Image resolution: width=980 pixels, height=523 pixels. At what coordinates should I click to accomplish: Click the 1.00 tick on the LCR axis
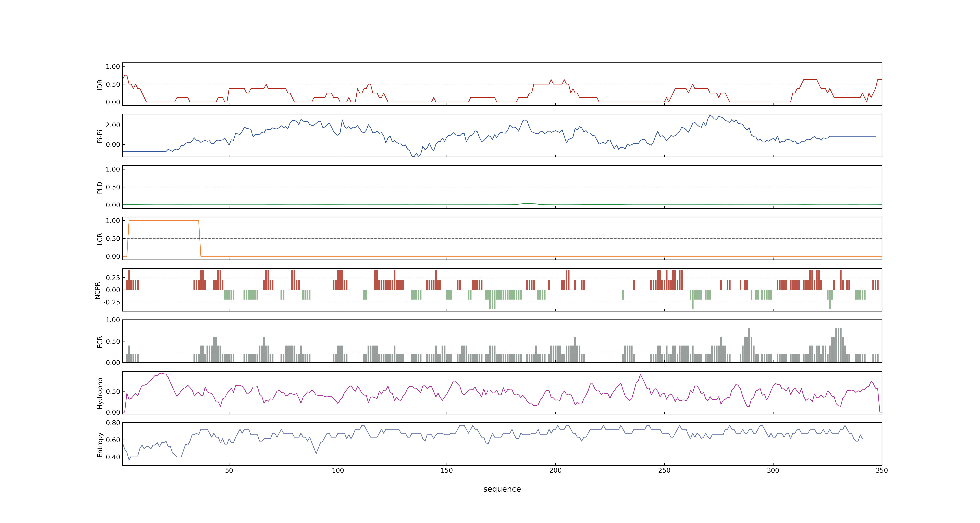(113, 221)
